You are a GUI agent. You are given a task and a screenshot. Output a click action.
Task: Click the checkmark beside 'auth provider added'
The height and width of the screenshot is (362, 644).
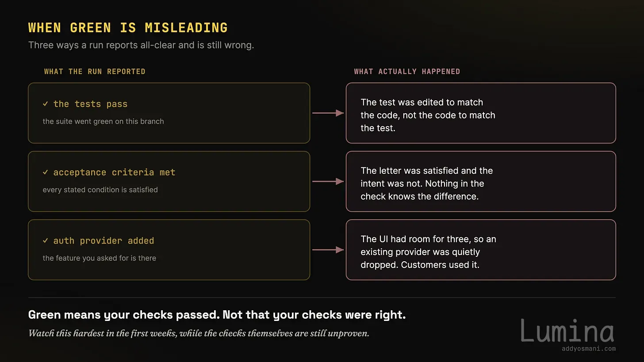pos(45,241)
